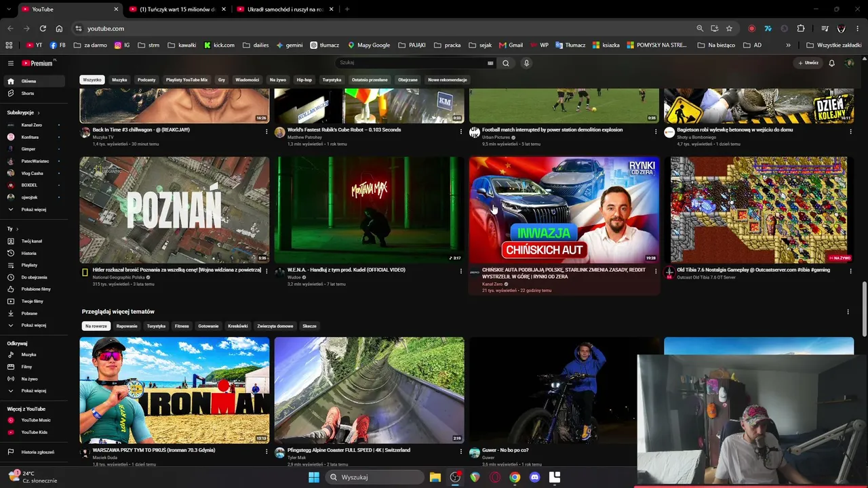Reload the page in the browser

click(x=43, y=28)
